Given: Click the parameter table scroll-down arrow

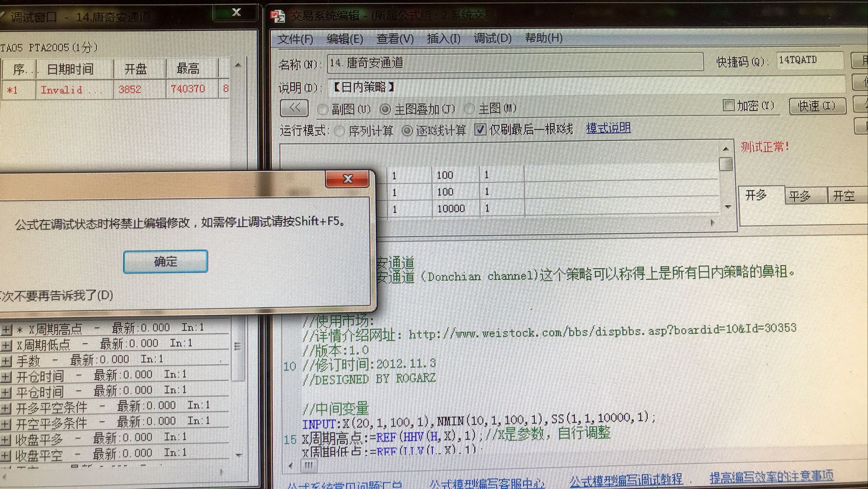Looking at the screenshot, I should point(727,207).
